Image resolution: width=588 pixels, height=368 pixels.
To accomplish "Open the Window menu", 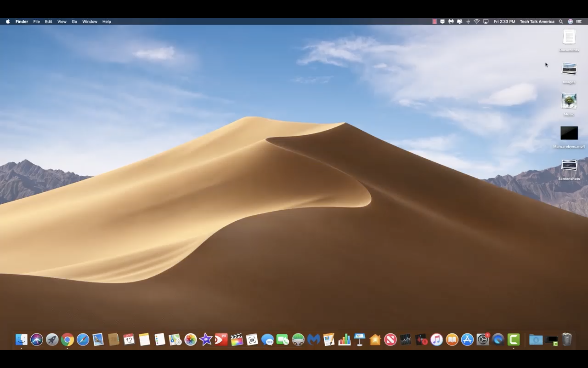I will click(90, 22).
